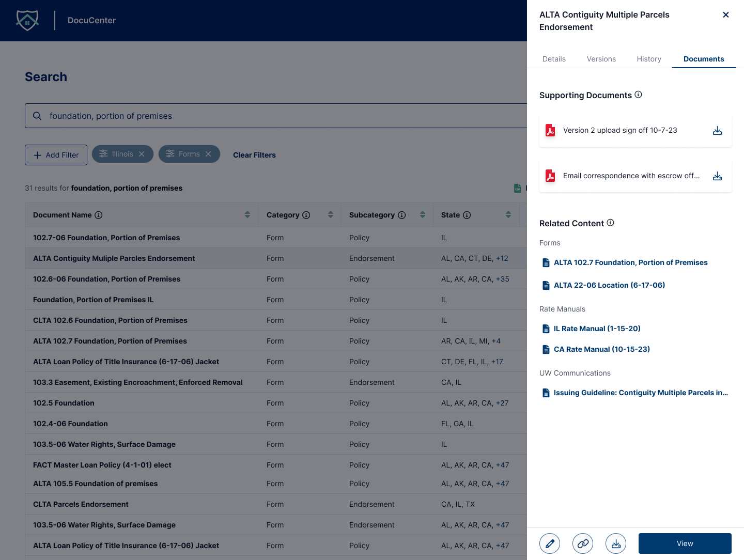Open the Versions tab

(x=601, y=59)
